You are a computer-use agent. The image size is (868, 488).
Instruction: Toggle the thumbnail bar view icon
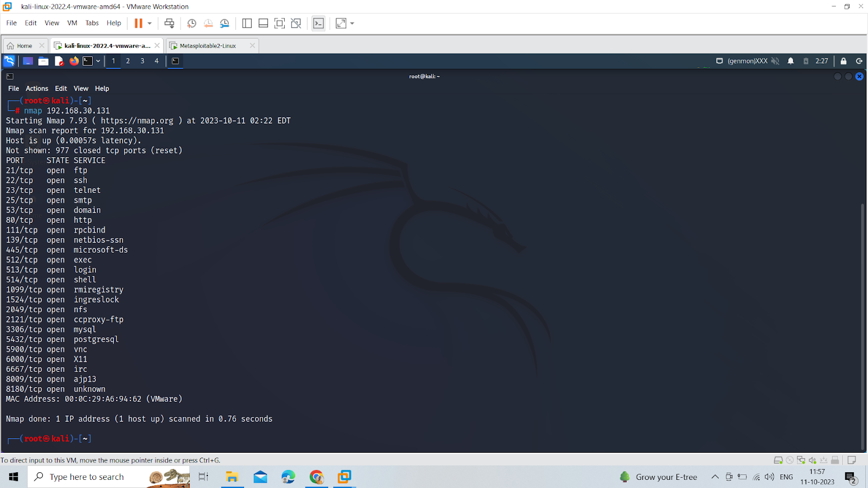point(263,23)
